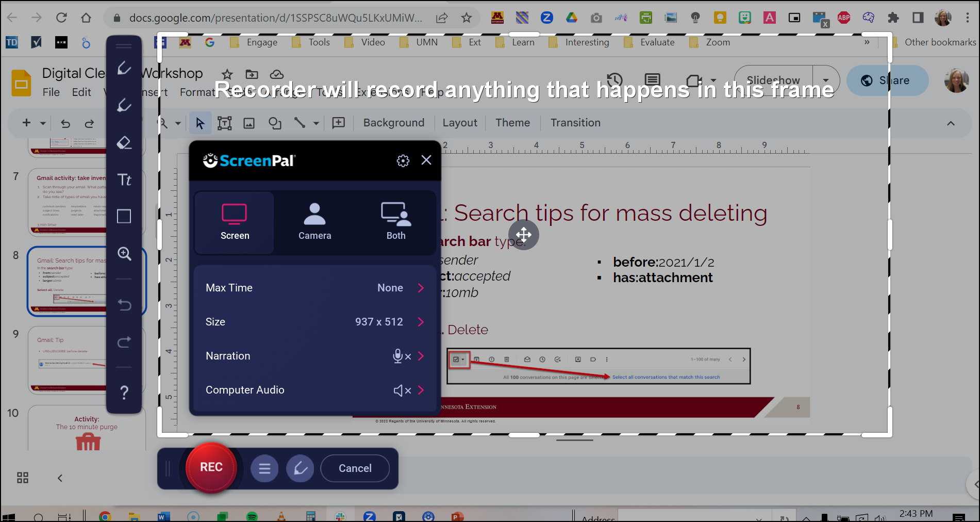Select the cursor tool in Slides toolbar
Screen dimensions: 980x522
click(200, 123)
